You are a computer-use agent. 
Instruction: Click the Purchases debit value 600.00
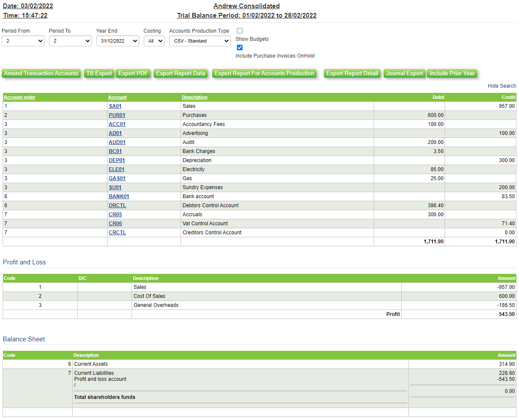tap(436, 115)
